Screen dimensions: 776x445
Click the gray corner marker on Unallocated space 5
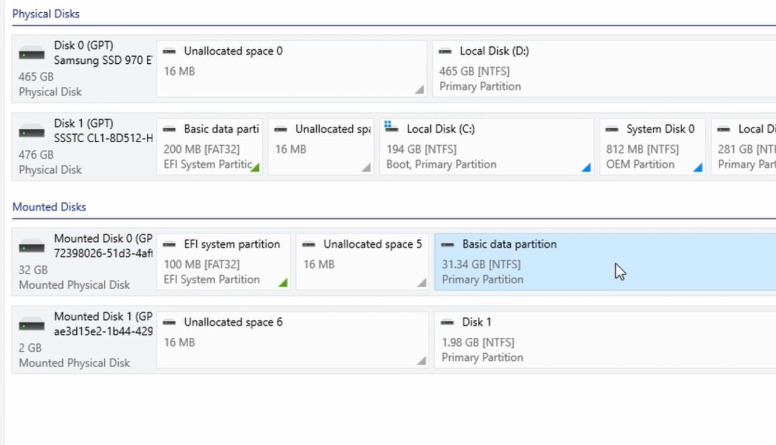coord(422,283)
